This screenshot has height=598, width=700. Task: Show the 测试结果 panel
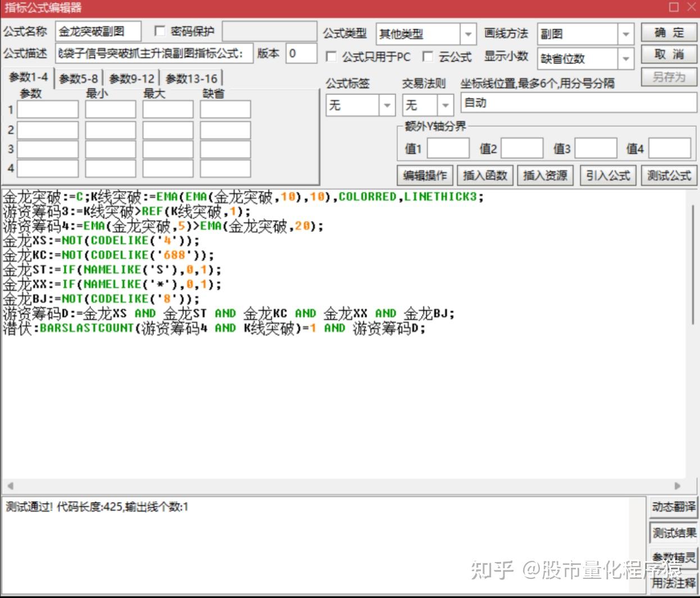coord(674,532)
